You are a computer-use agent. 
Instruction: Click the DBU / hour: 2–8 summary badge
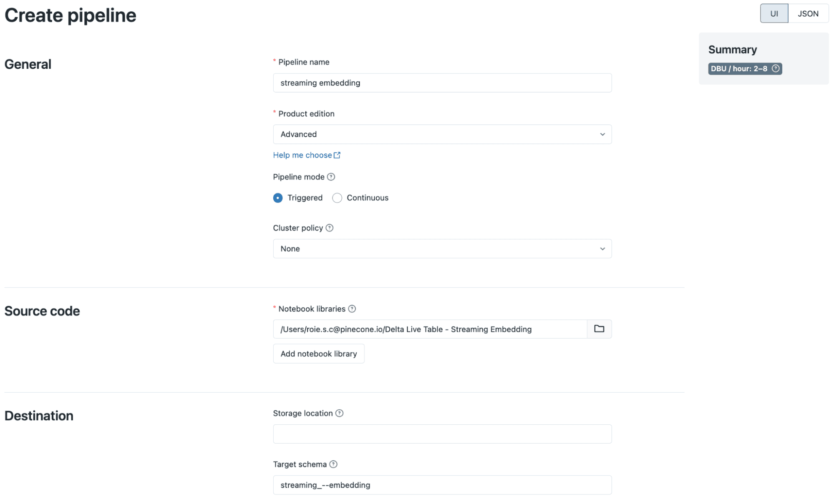tap(745, 69)
